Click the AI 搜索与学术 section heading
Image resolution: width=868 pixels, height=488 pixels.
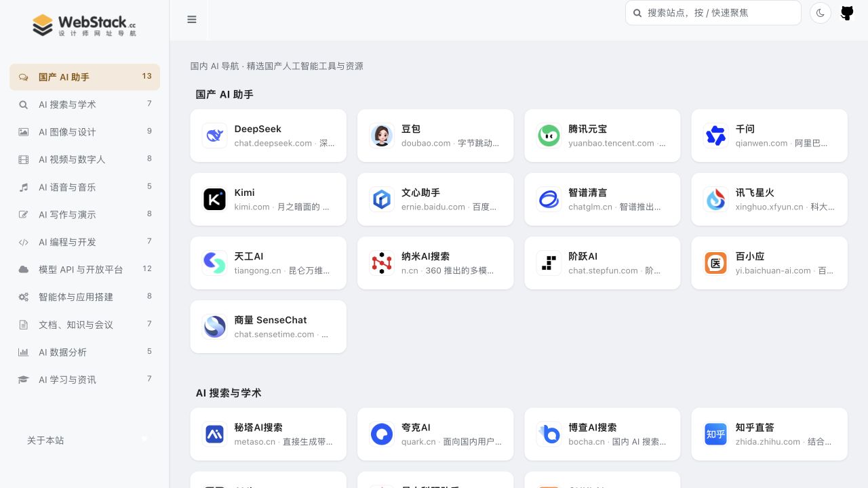[229, 393]
